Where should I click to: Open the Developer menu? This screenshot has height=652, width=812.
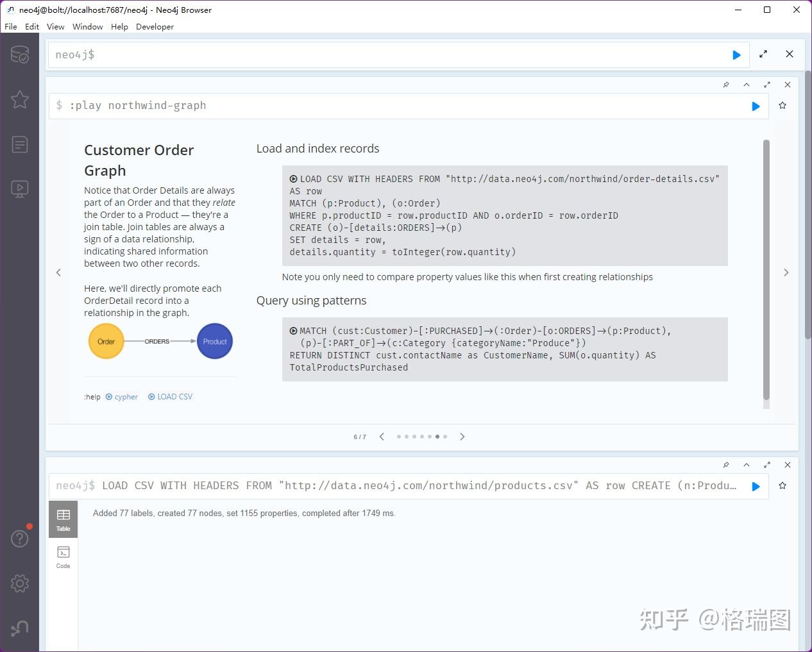coord(155,27)
